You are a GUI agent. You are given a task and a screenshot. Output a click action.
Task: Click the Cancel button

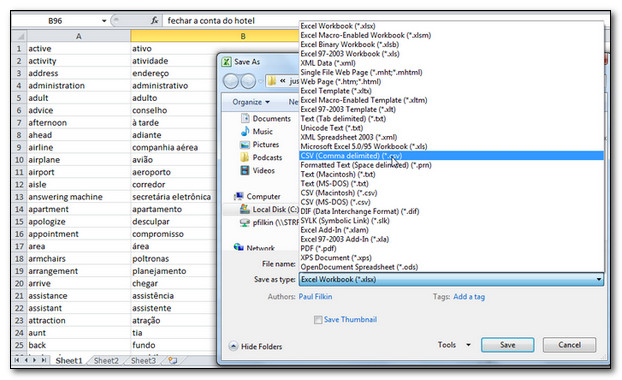(569, 345)
